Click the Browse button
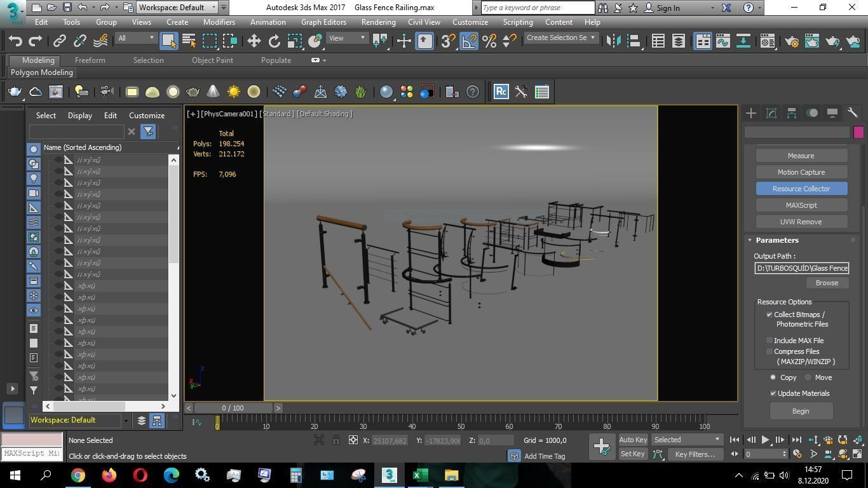The height and width of the screenshot is (488, 868). pyautogui.click(x=827, y=283)
